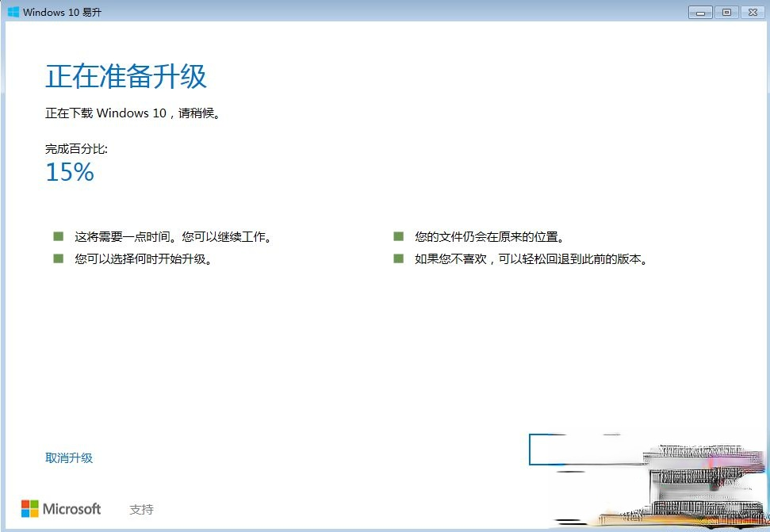Image resolution: width=770 pixels, height=532 pixels.
Task: Click the 您的文件仍会在原来的位置 tip text
Action: (488, 235)
